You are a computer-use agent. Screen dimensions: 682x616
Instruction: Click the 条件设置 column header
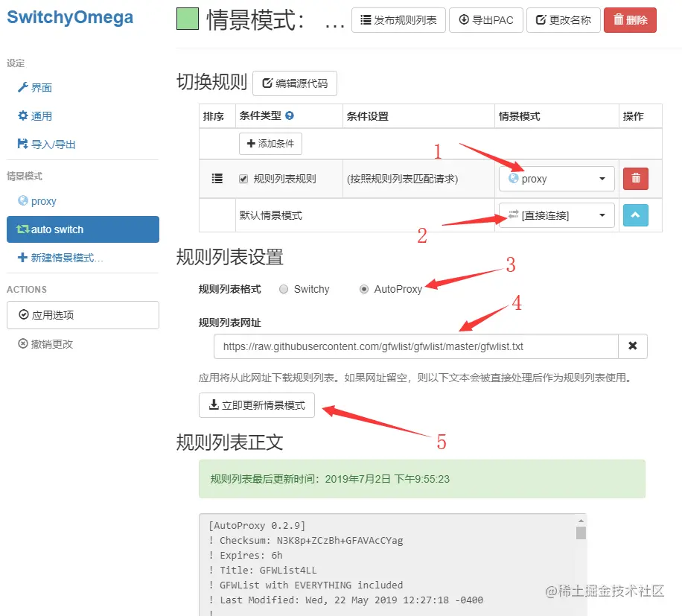click(367, 116)
